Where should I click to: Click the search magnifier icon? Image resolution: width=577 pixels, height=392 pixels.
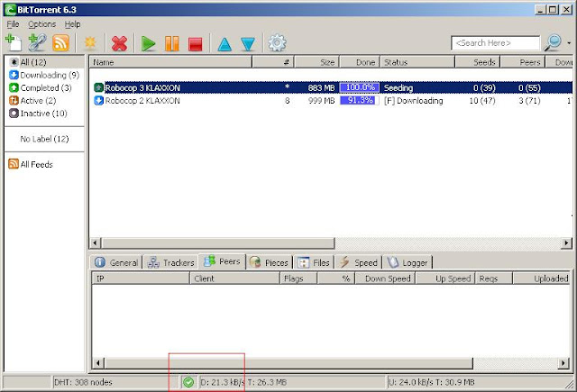tap(553, 43)
